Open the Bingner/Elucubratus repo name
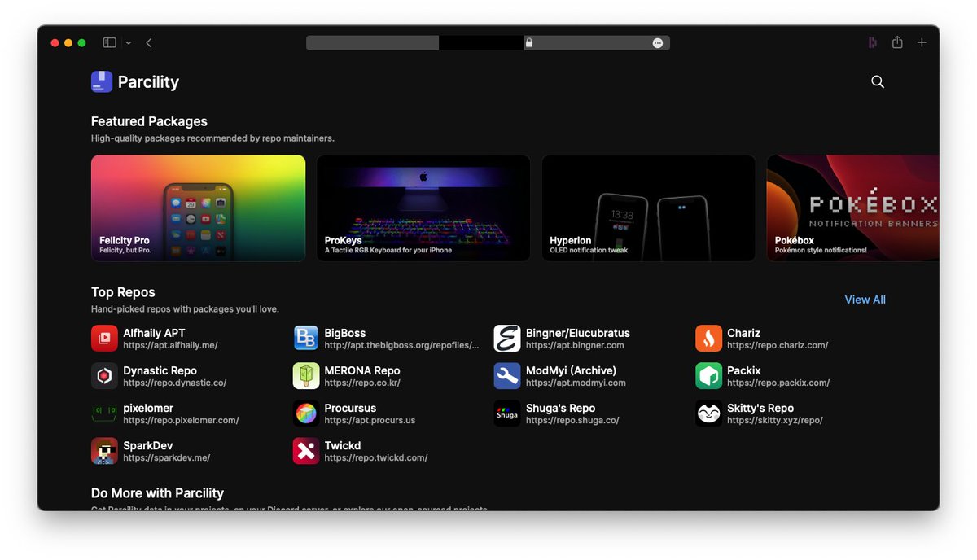This screenshot has height=560, width=977. tap(578, 333)
